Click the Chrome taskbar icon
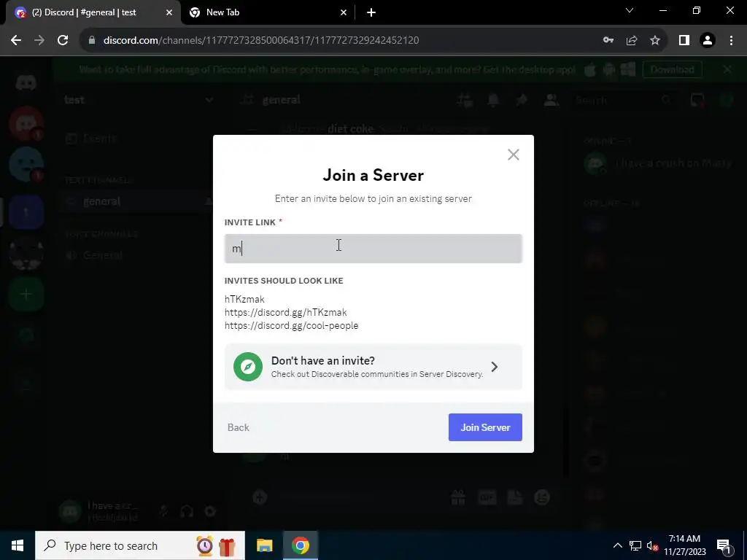This screenshot has height=560, width=747. pos(301,545)
